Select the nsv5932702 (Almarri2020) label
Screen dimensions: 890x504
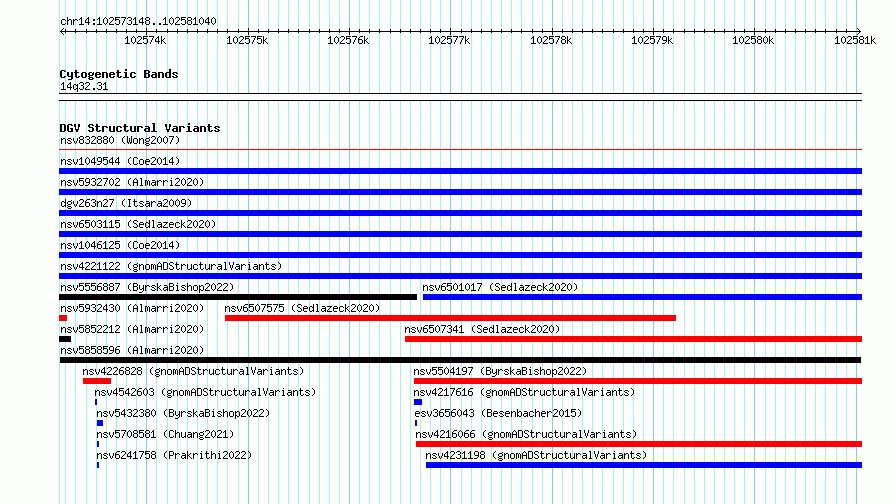[x=132, y=182]
